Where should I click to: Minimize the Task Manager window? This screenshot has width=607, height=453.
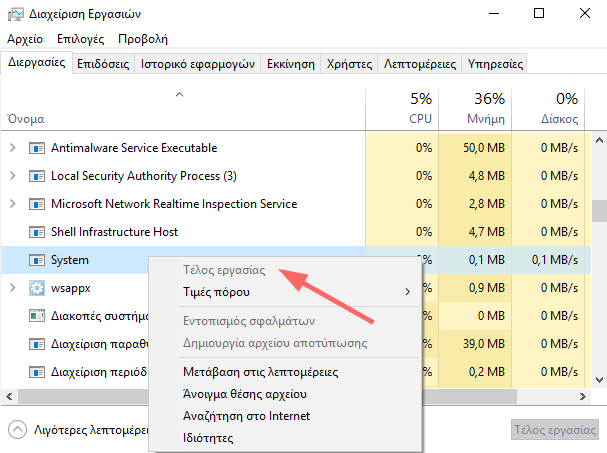coord(494,14)
